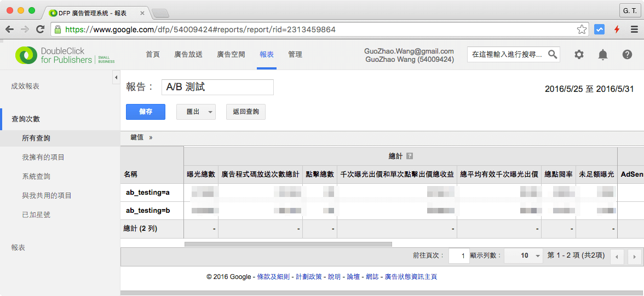Select 我擁有的項目 in the sidebar
The width and height of the screenshot is (644, 296).
[43, 157]
